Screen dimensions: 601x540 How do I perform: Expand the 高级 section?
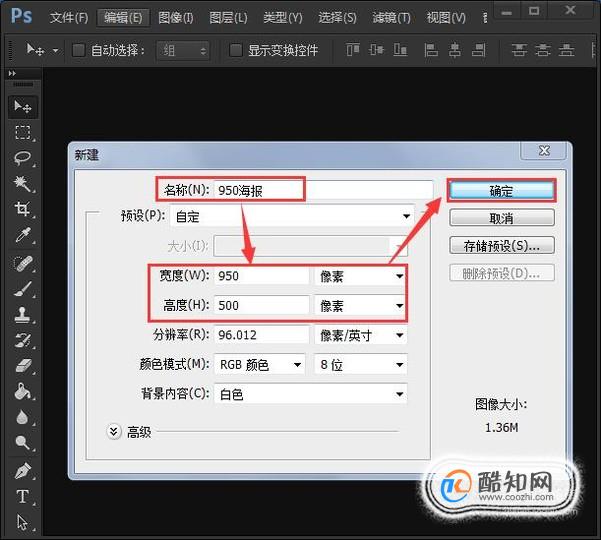coord(113,432)
